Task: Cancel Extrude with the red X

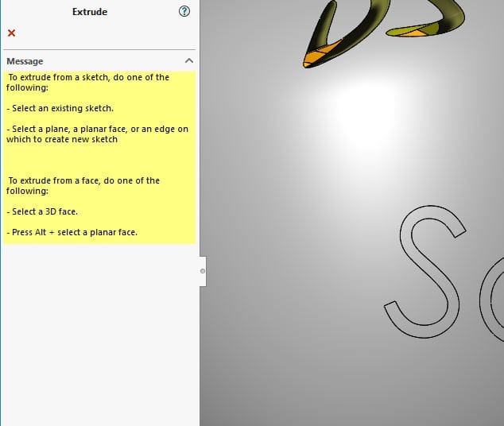Action: pos(11,33)
